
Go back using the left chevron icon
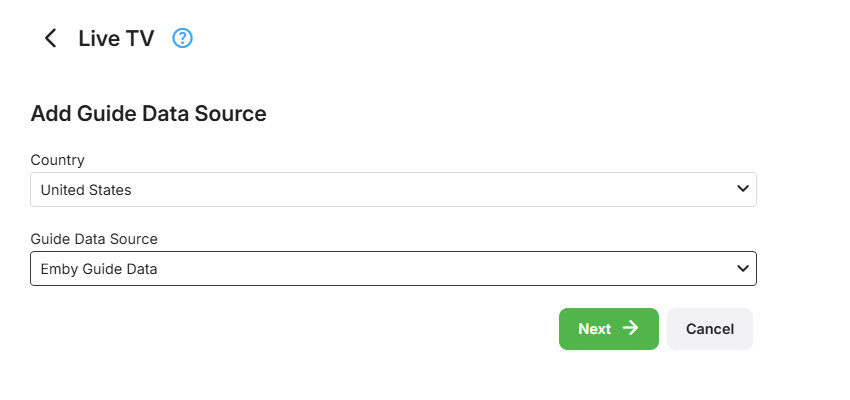click(50, 39)
